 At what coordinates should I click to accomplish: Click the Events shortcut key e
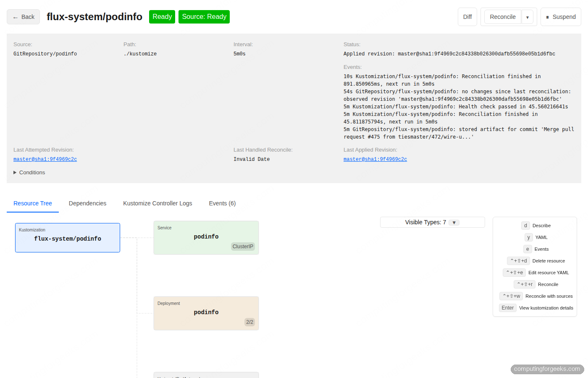tap(528, 249)
